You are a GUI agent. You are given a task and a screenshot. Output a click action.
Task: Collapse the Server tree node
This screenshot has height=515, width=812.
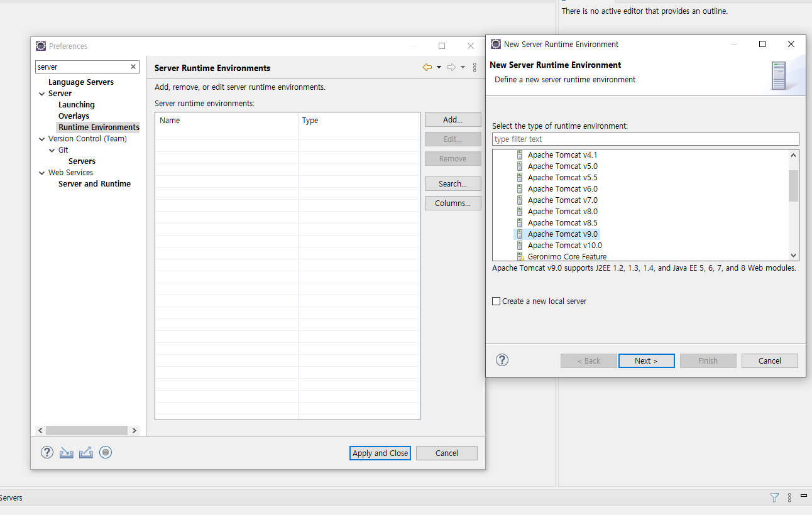(41, 94)
